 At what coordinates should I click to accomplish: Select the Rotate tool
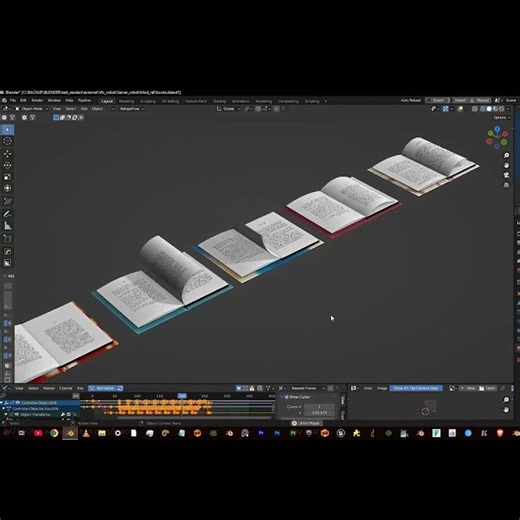(7, 165)
